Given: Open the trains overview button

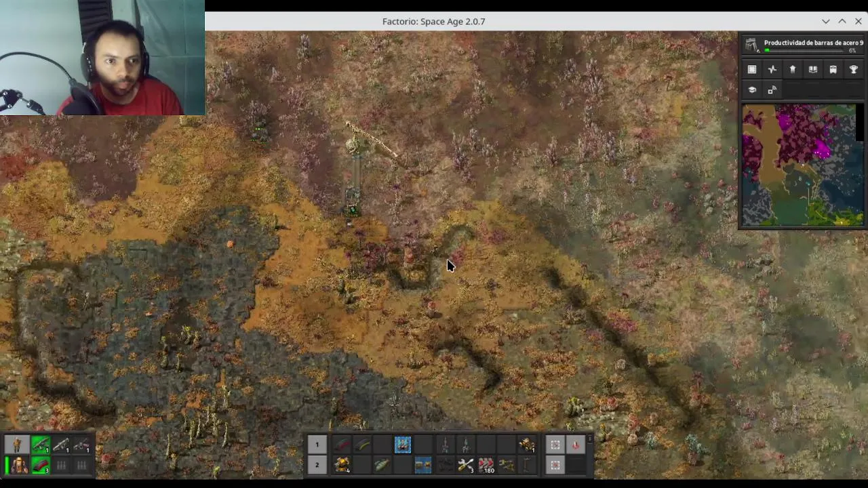Looking at the screenshot, I should pos(833,69).
